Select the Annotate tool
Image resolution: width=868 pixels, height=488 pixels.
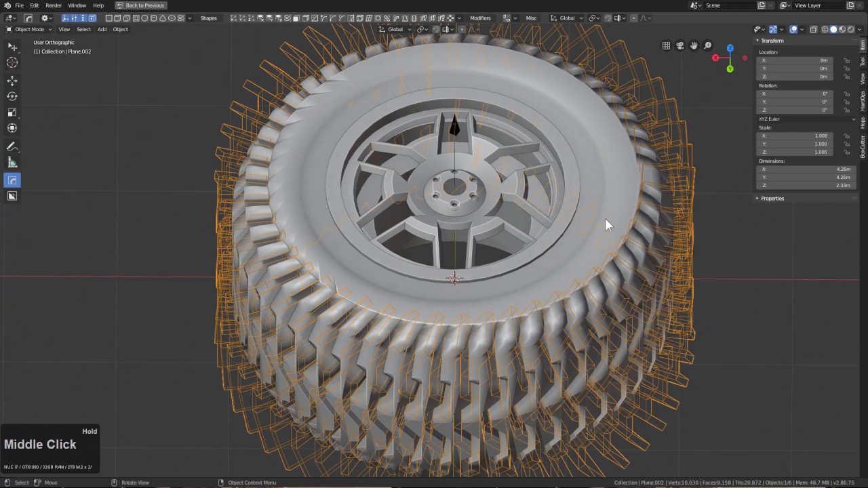(12, 146)
